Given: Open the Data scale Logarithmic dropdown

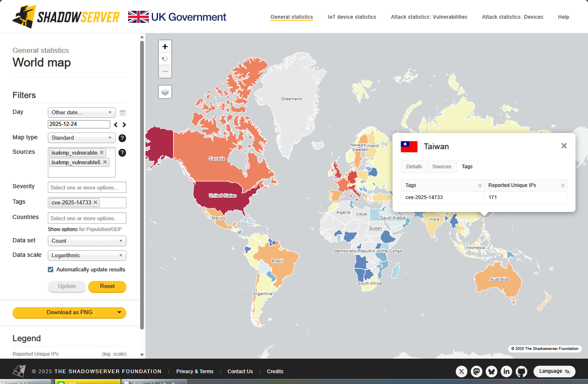Looking at the screenshot, I should click(87, 255).
